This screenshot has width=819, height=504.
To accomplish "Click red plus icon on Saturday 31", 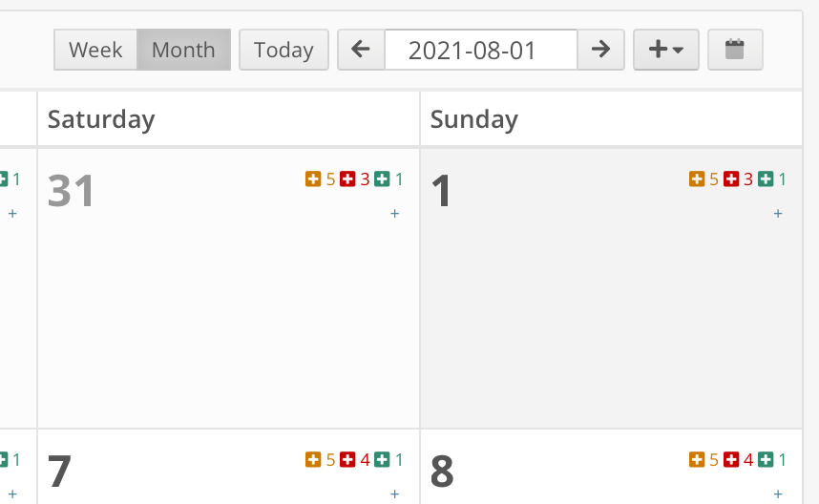I will pyautogui.click(x=347, y=178).
